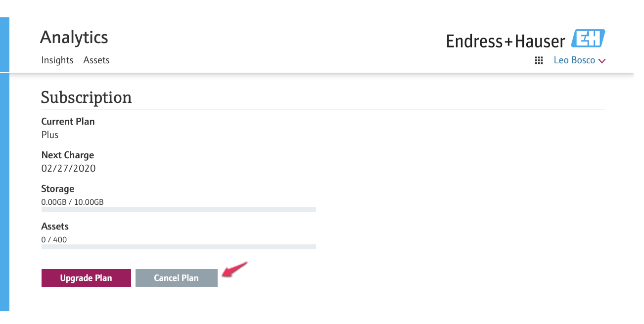Image resolution: width=644 pixels, height=324 pixels.
Task: Click the Endress+Hauser EH logo icon
Action: 588,39
